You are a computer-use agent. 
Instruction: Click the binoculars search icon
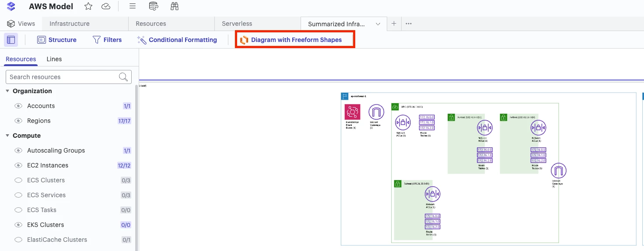click(x=175, y=6)
